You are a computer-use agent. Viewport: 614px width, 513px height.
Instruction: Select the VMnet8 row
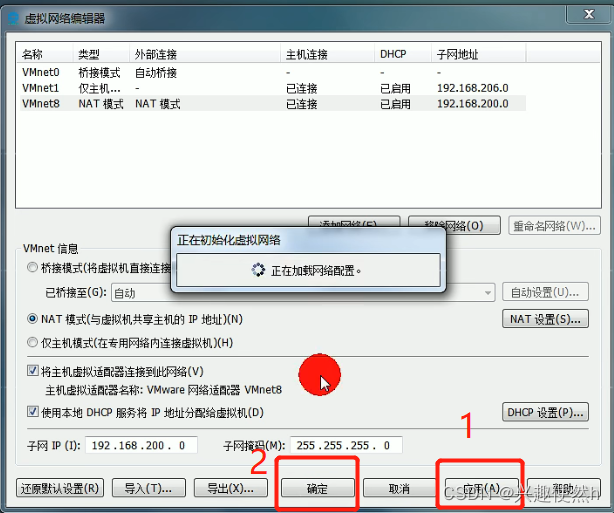273,104
